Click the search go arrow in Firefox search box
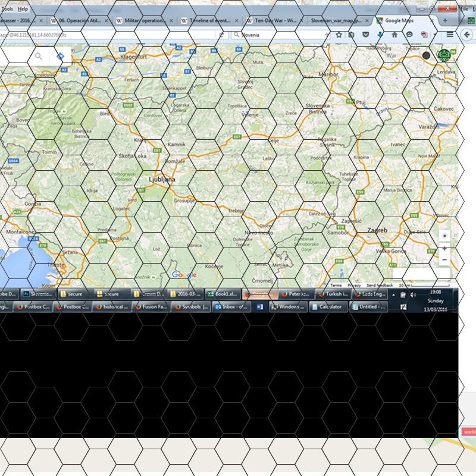Image resolution: width=476 pixels, height=476 pixels. tap(326, 35)
